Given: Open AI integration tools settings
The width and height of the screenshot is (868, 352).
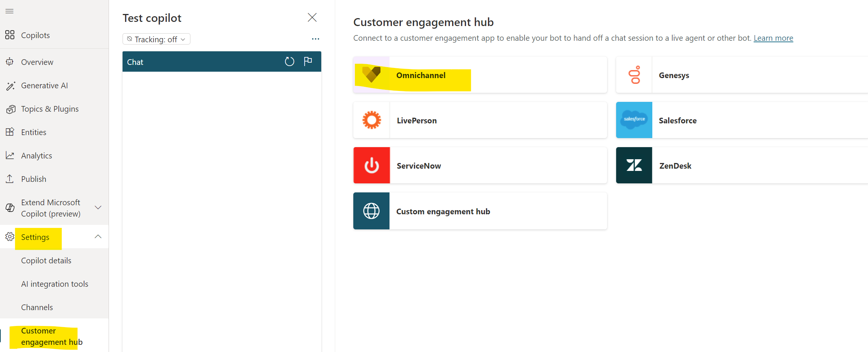Looking at the screenshot, I should coord(54,284).
